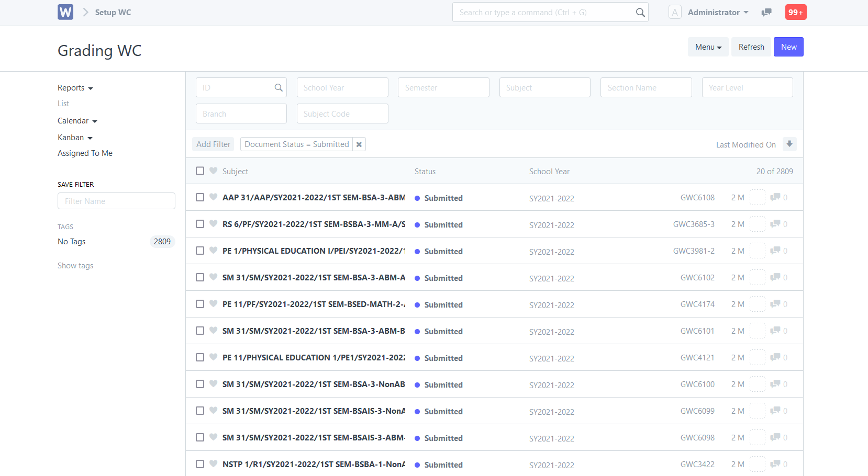Expand the Calendar sidebar dropdown
This screenshot has width=868, height=476.
[77, 121]
